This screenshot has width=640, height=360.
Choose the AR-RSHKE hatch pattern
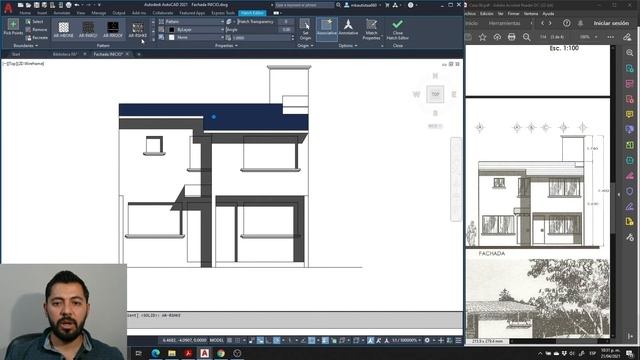[x=138, y=29]
